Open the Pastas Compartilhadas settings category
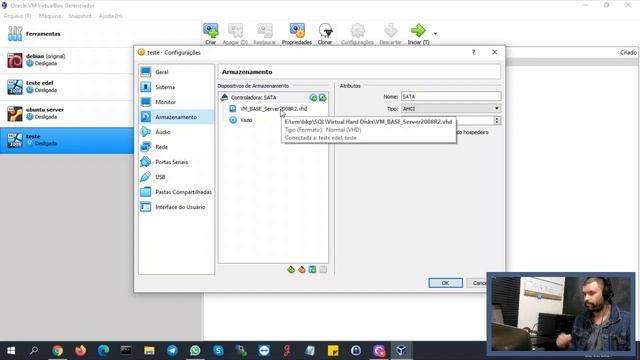The image size is (640, 360). [176, 192]
